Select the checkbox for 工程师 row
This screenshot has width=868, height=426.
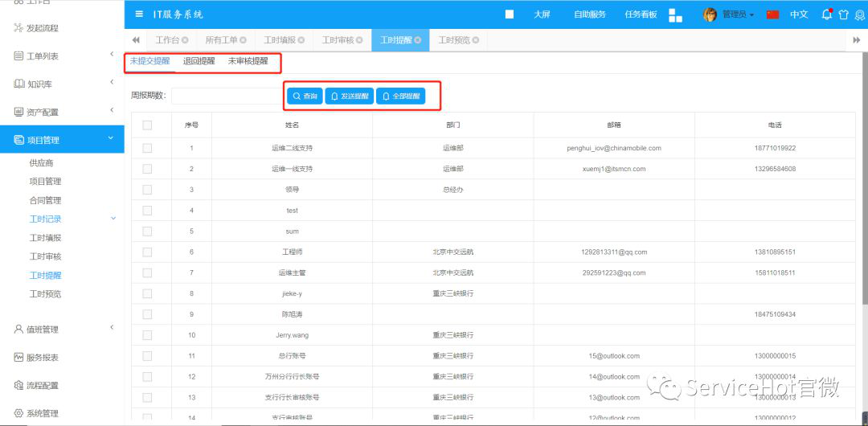click(x=147, y=252)
